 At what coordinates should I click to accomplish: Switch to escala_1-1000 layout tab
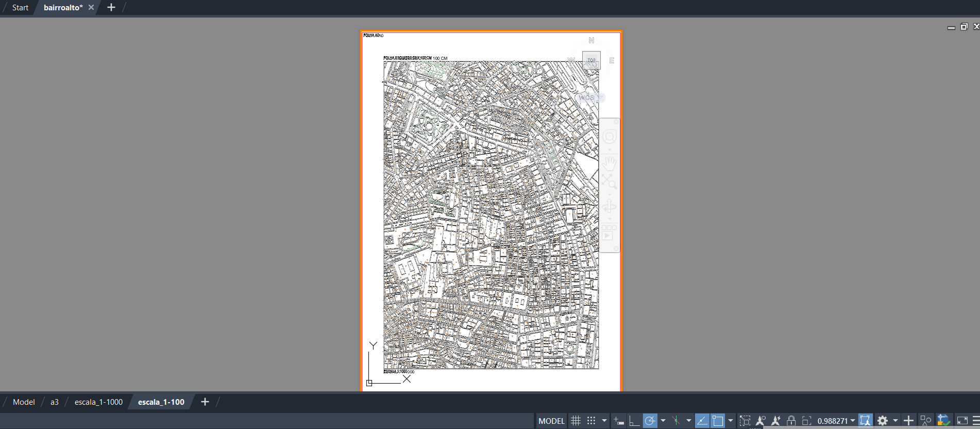(98, 402)
